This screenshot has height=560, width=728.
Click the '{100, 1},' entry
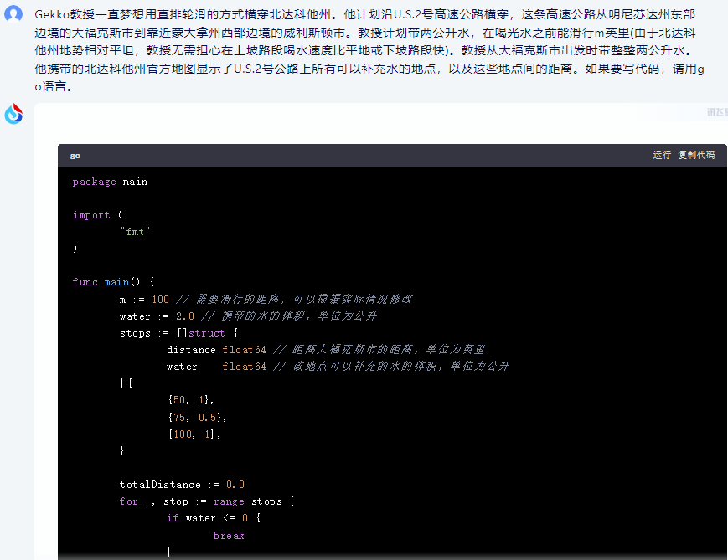pos(194,434)
